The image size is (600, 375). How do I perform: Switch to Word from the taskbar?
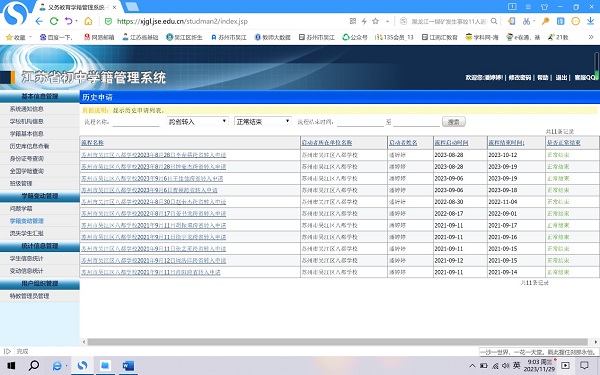[128, 366]
